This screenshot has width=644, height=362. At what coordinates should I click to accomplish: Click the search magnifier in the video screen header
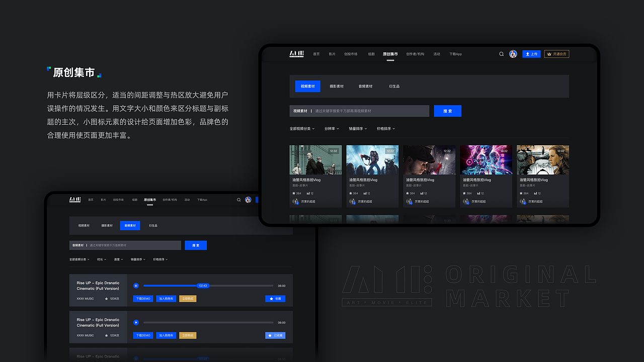click(x=501, y=54)
